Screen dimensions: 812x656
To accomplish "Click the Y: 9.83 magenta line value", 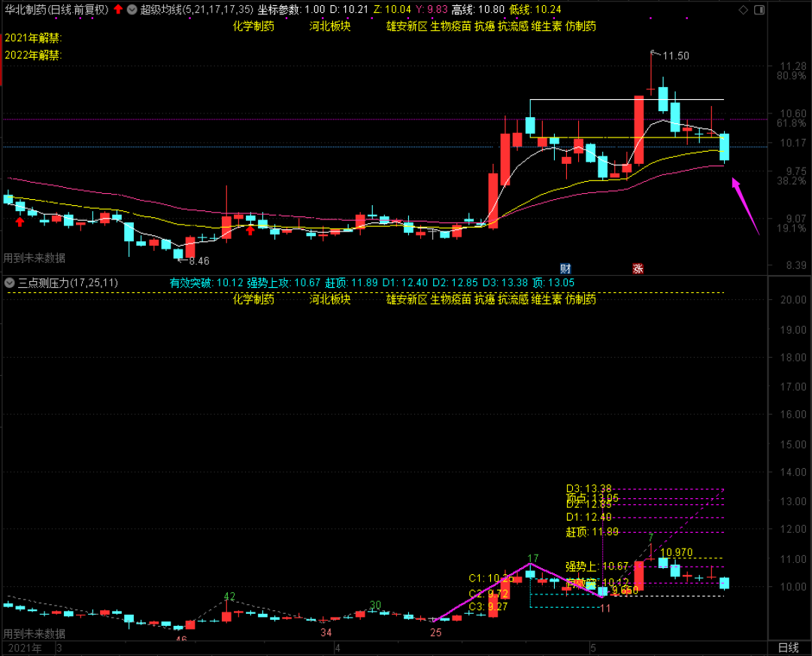I will (x=432, y=9).
